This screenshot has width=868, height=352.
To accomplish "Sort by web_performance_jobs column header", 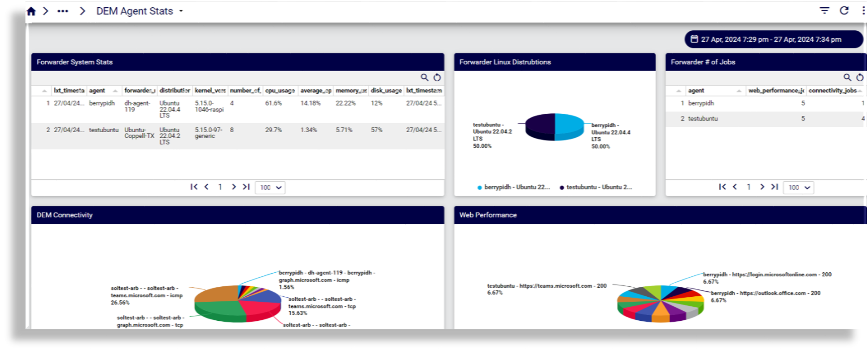I will (x=776, y=91).
